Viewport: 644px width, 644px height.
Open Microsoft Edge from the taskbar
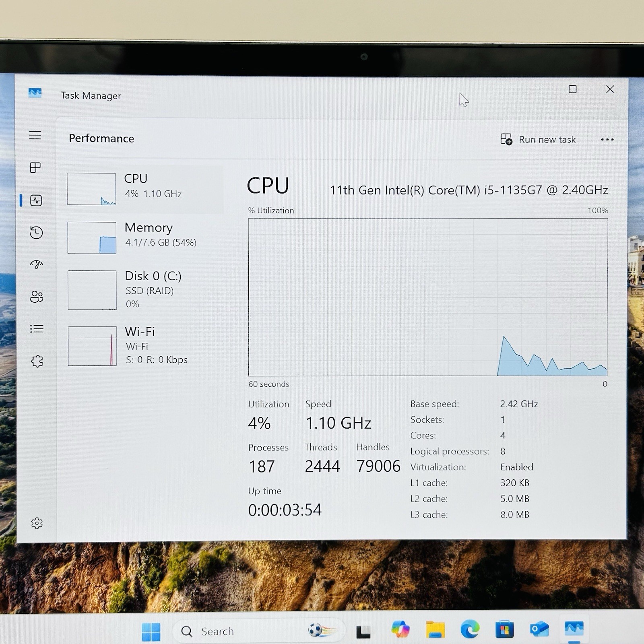470,629
